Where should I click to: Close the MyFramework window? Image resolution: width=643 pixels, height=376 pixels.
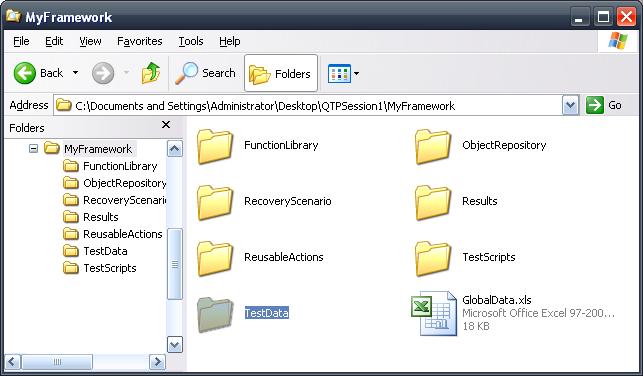(x=626, y=17)
